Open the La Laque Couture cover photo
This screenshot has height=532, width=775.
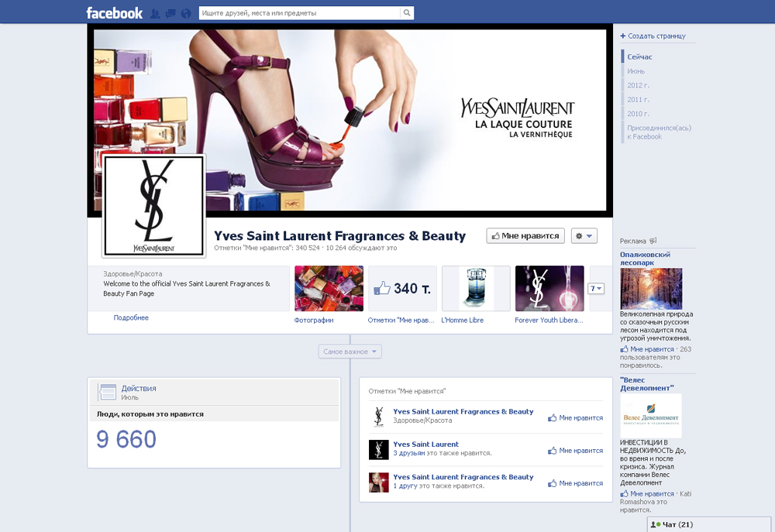350,120
